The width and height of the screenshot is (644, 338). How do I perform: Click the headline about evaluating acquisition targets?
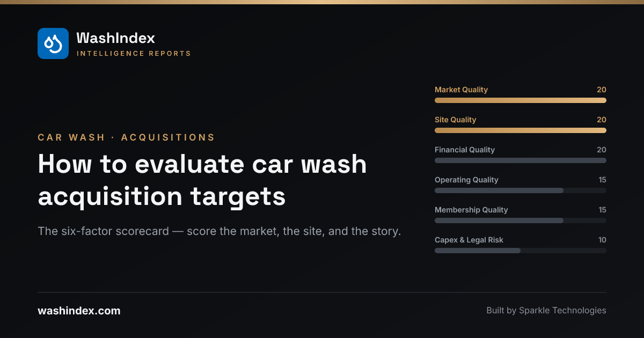(x=202, y=180)
